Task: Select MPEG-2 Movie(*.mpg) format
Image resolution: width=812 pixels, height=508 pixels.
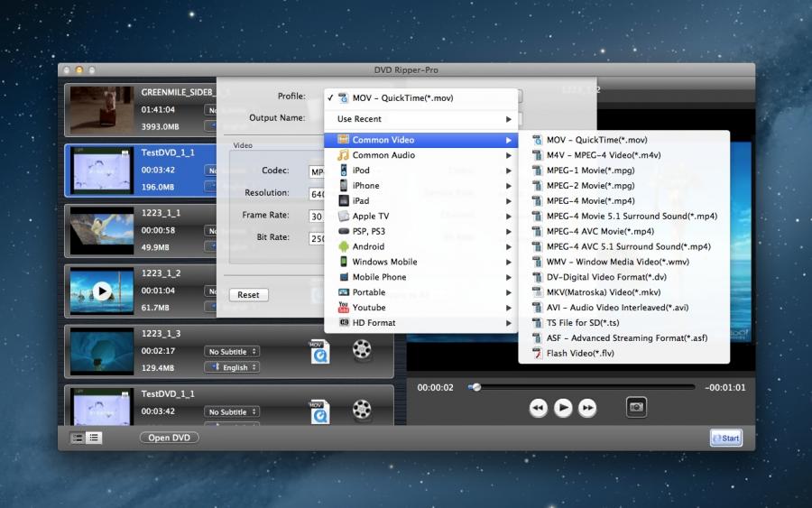Action: 624,185
